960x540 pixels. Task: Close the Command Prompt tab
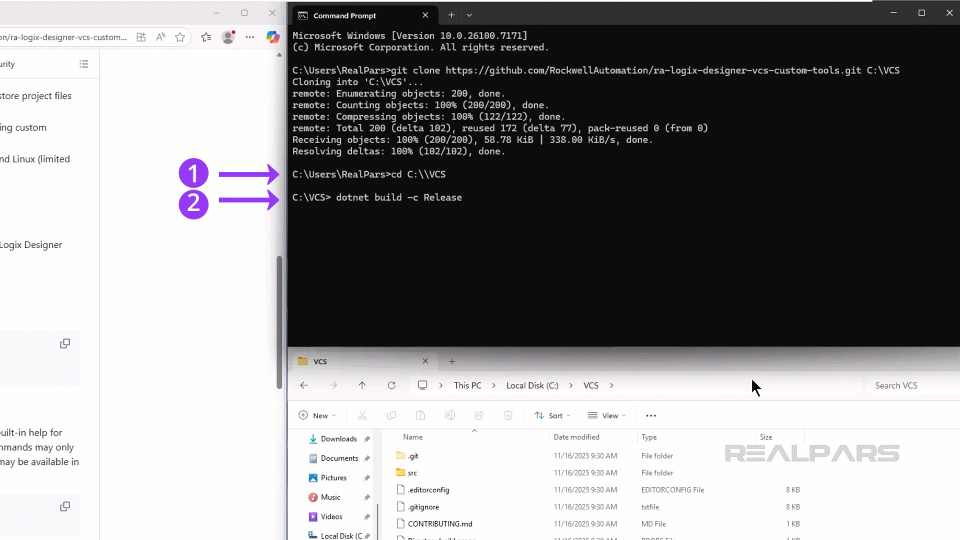point(426,15)
